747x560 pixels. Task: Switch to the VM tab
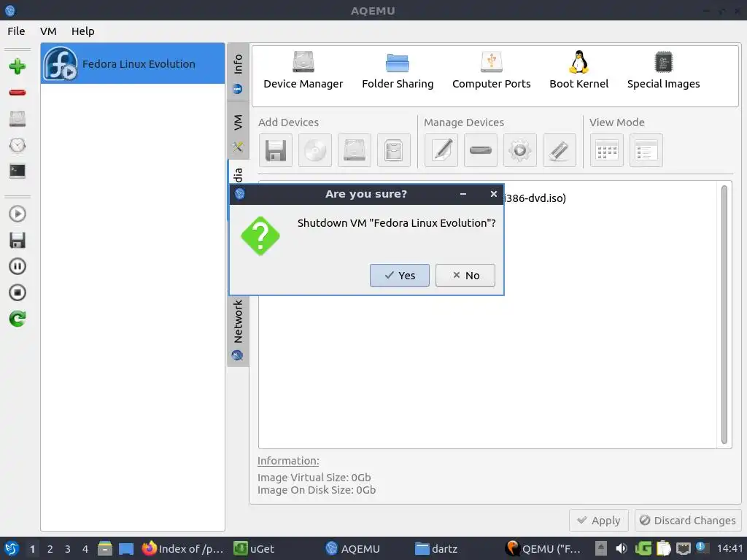[x=238, y=130]
